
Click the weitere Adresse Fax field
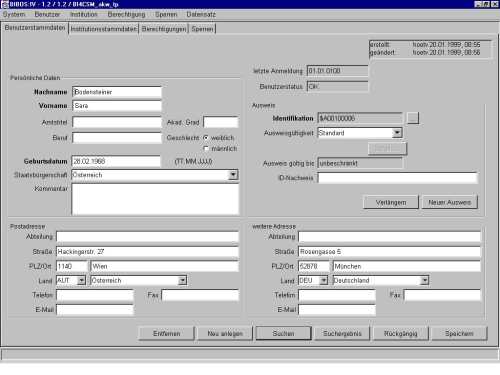tap(442, 295)
